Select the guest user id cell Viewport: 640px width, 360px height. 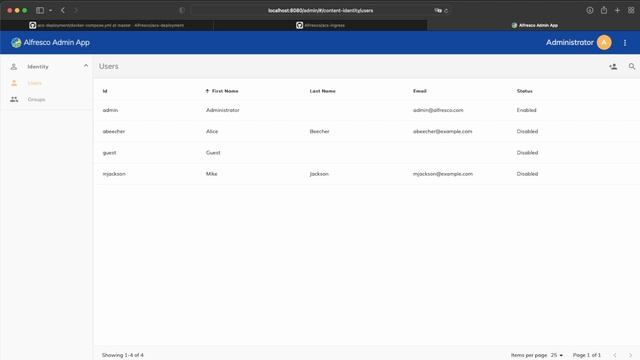click(x=109, y=153)
